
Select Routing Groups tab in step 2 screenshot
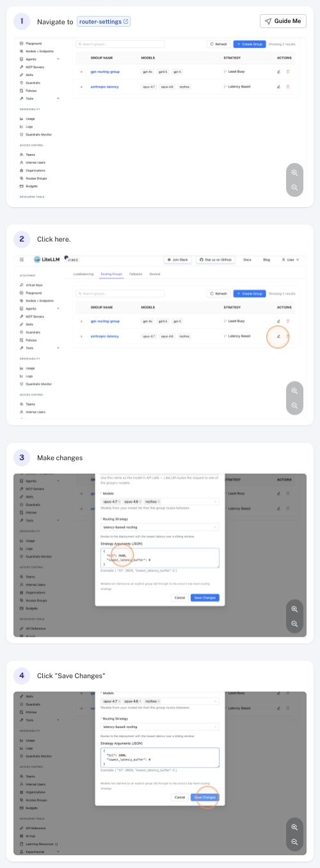coord(111,274)
